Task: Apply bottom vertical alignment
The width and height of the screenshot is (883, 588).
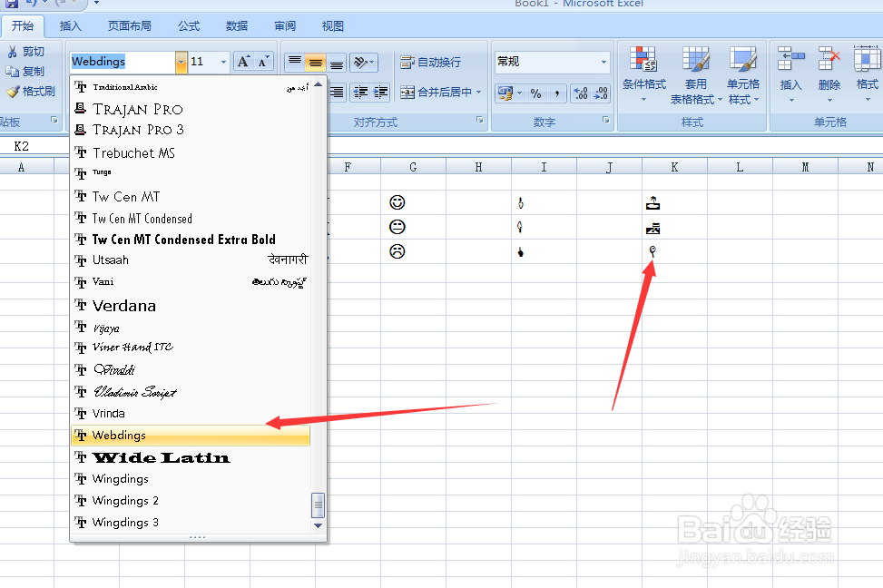Action: (336, 62)
